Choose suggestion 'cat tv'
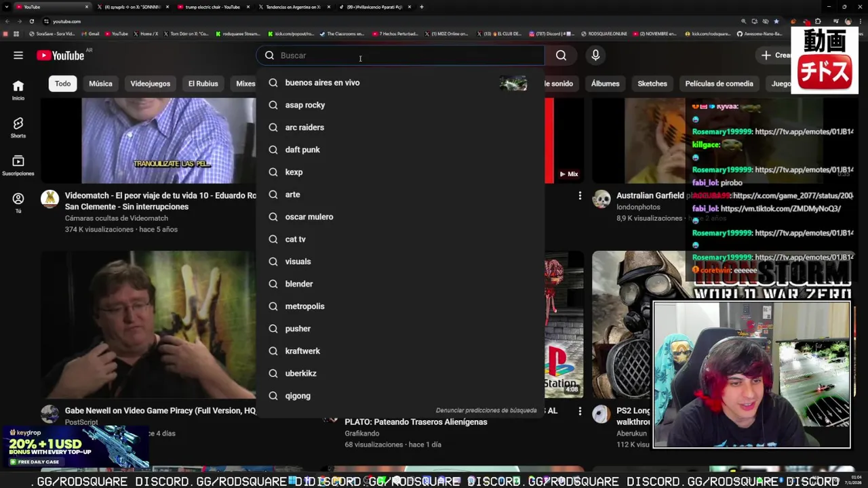Screen dimensions: 868x488 (x=400, y=239)
